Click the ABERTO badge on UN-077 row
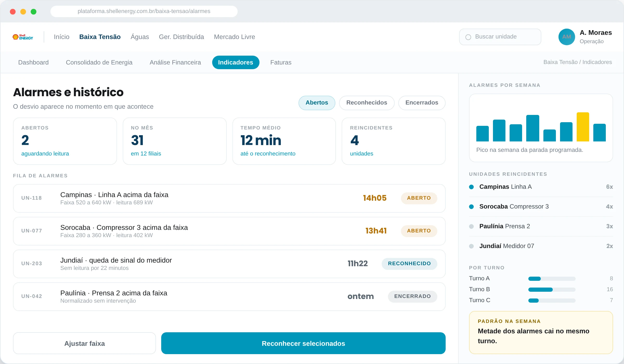The width and height of the screenshot is (624, 364). tap(419, 231)
